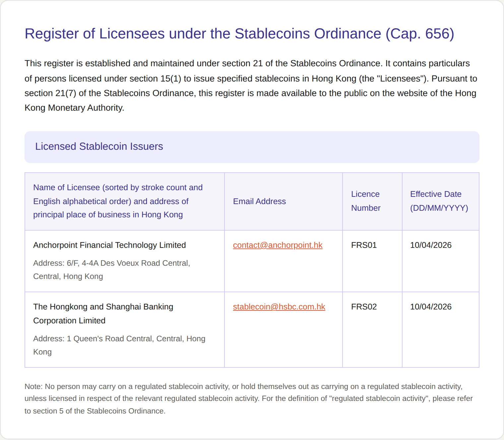Click the effective date in the FRS02 row
The height and width of the screenshot is (440, 504).
[x=431, y=307]
